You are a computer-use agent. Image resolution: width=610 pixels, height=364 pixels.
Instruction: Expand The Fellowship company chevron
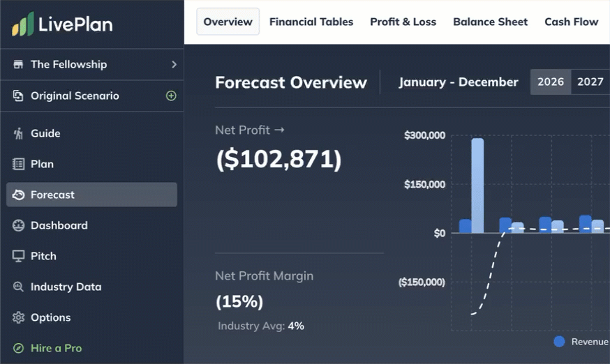pyautogui.click(x=174, y=65)
